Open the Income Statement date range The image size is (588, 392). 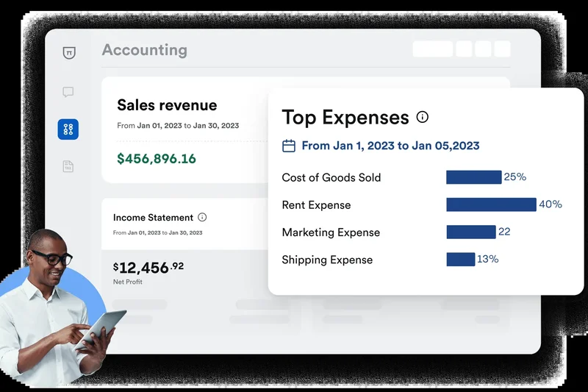(157, 232)
